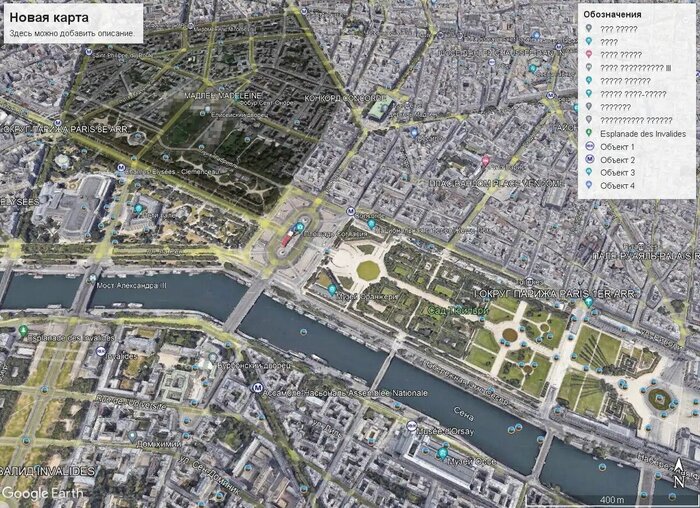This screenshot has height=508, width=700.
Task: Click the Музей Оранжери teal marker
Action: click(332, 289)
